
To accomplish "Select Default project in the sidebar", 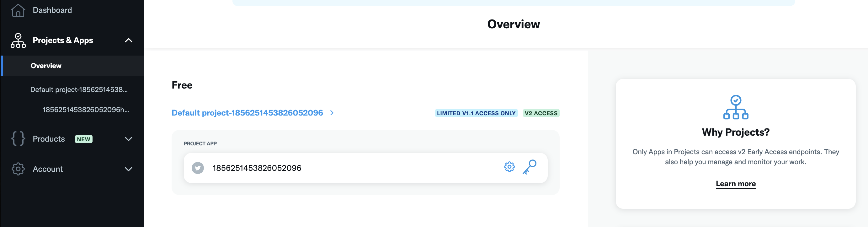I will pyautogui.click(x=79, y=89).
